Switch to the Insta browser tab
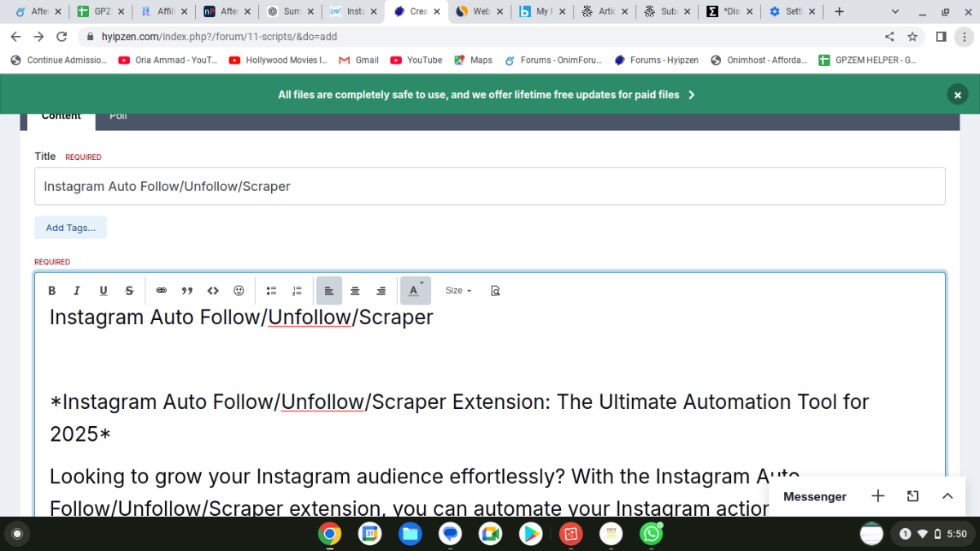Screen dimensions: 980x551 point(353,11)
